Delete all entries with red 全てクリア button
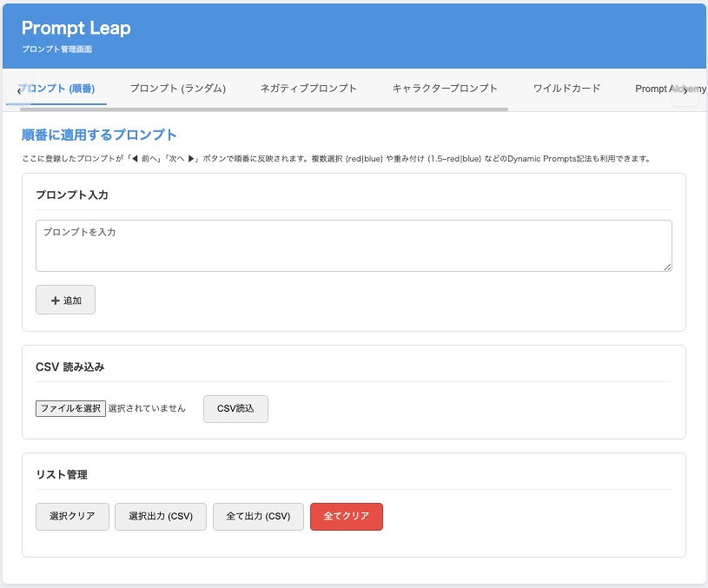708x588 pixels. click(347, 516)
